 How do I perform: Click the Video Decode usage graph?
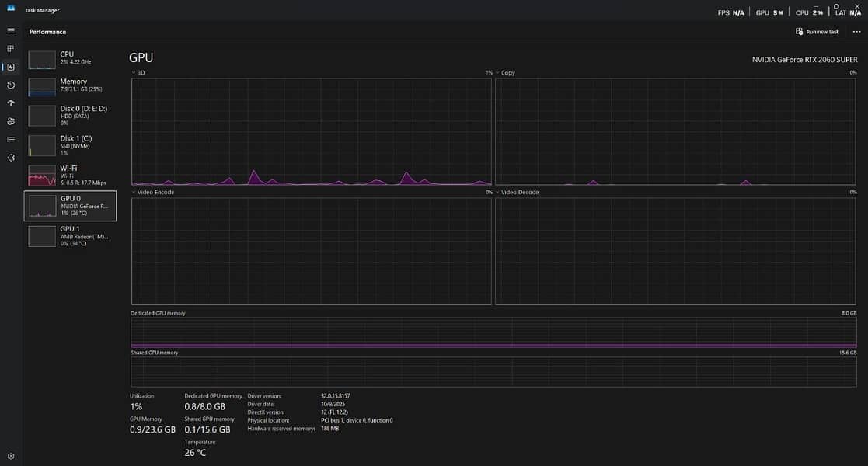[x=675, y=252]
